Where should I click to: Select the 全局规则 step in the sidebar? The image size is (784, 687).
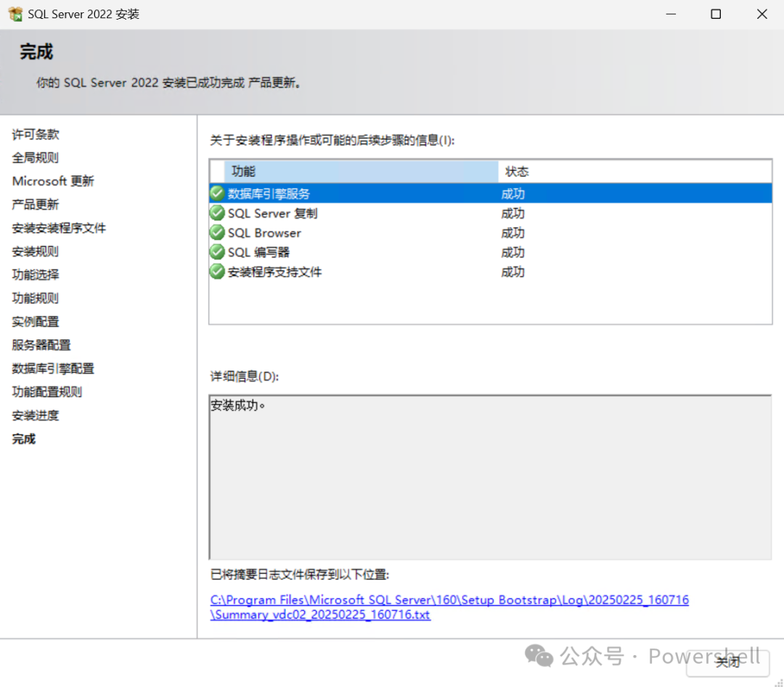[x=36, y=157]
